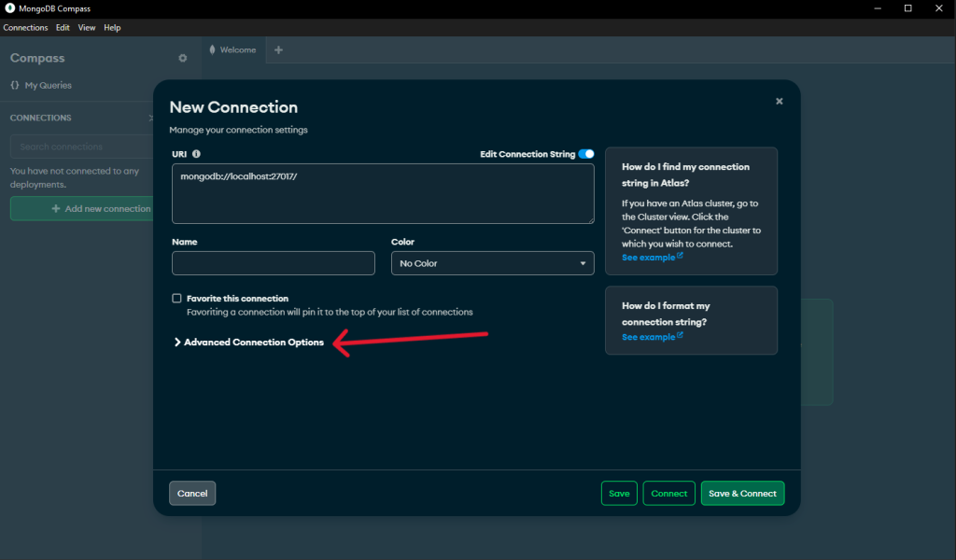Click the Save button

click(x=619, y=494)
